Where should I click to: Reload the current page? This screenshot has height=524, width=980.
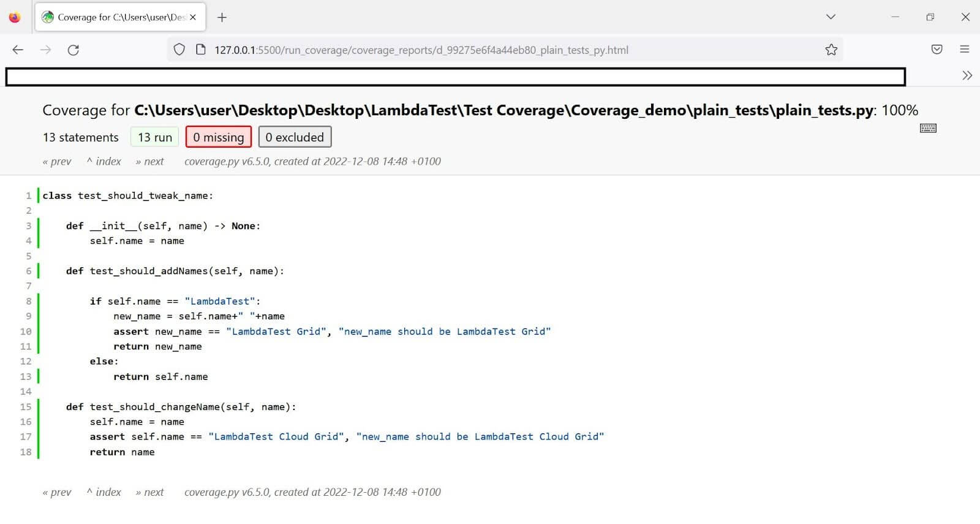coord(73,50)
